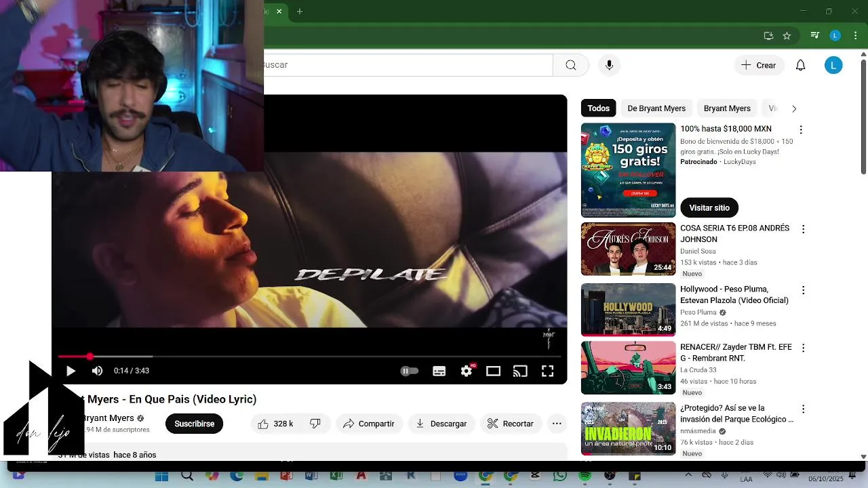The width and height of the screenshot is (868, 488).
Task: Open the YouTube account avatar menu
Action: (x=833, y=65)
